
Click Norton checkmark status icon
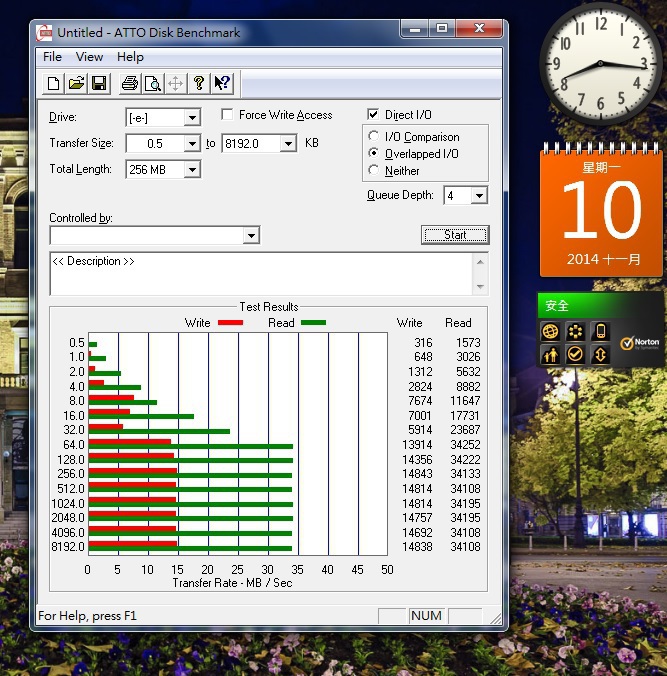575,355
